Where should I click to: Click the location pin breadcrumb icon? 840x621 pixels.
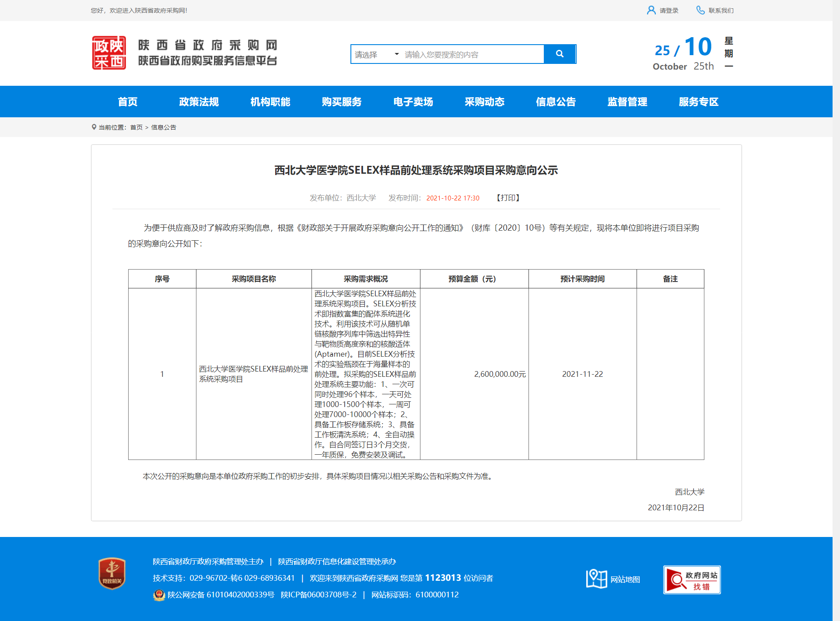pyautogui.click(x=94, y=127)
